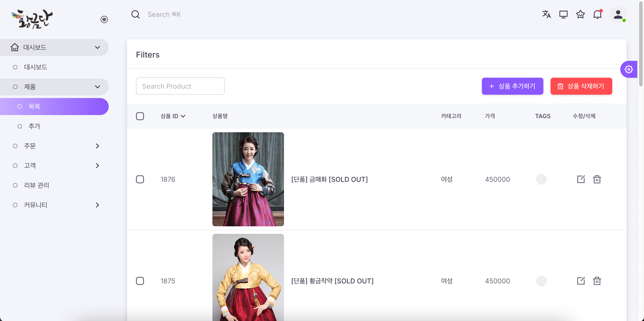Sort by 상품 ID column arrow
The height and width of the screenshot is (321, 644).
pos(183,116)
